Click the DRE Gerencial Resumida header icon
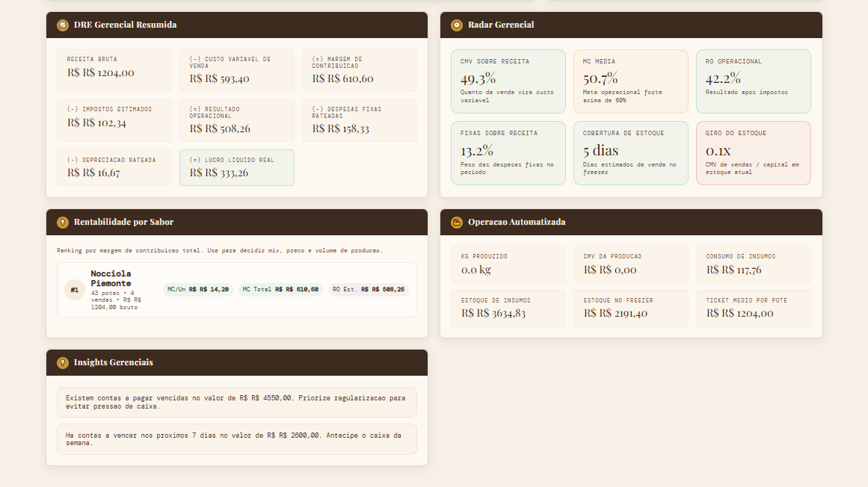Image resolution: width=868 pixels, height=487 pixels. point(63,25)
